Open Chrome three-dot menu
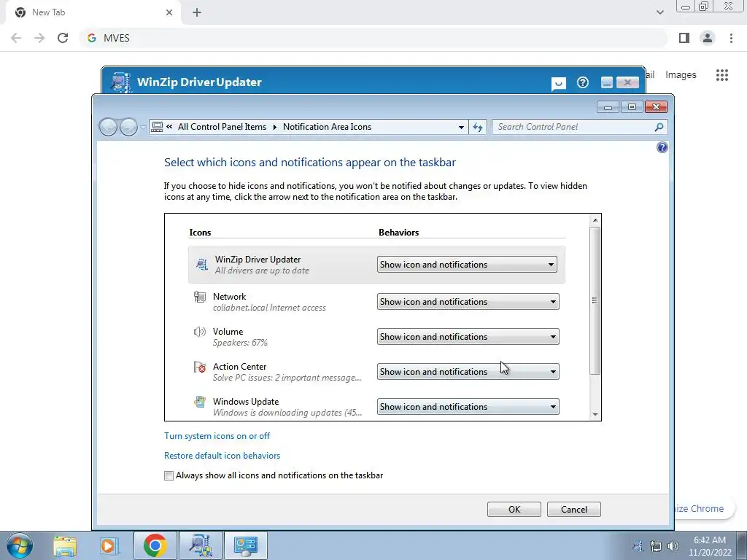The width and height of the screenshot is (747, 560). coord(731,38)
